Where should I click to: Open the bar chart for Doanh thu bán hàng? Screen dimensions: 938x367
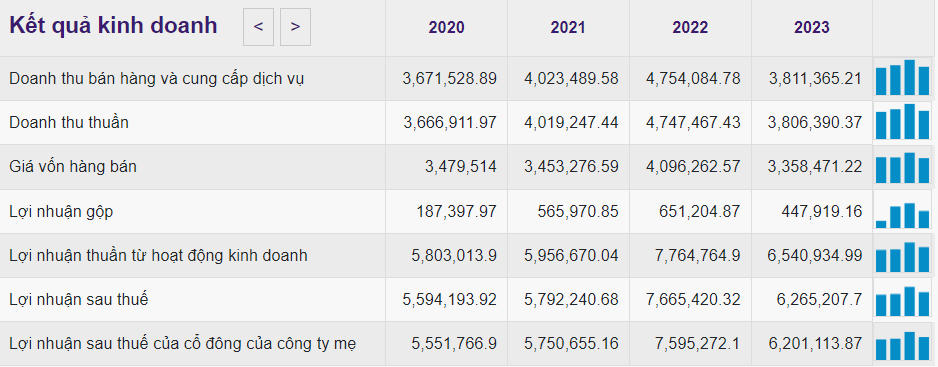tap(903, 78)
